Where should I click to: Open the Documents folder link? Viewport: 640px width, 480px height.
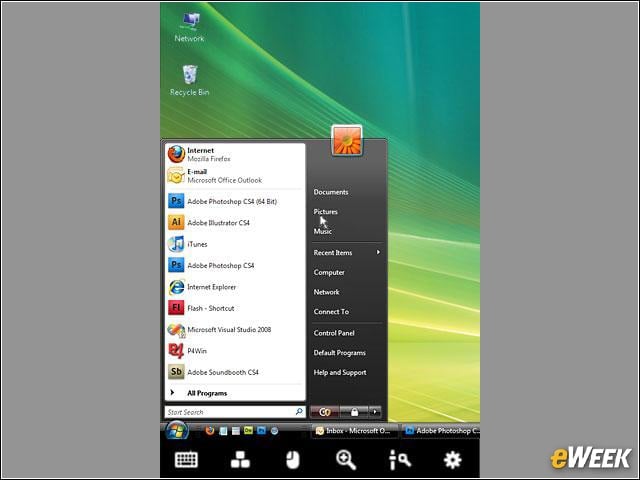point(331,192)
